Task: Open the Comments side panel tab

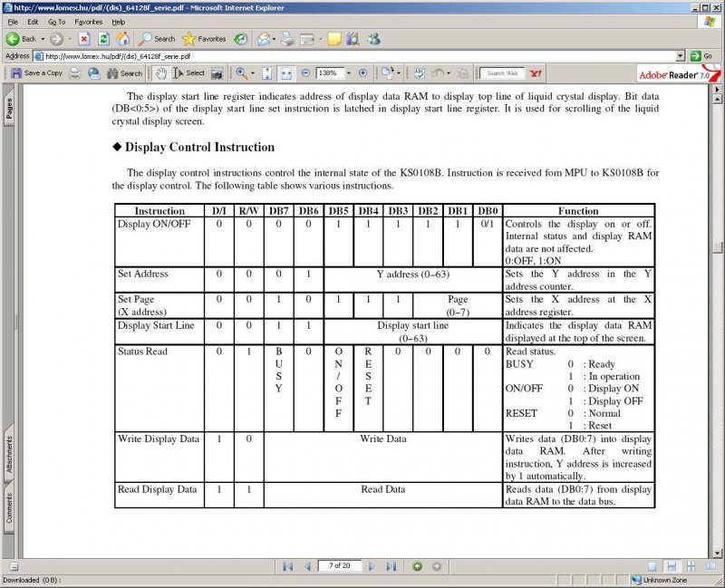Action: [9, 508]
